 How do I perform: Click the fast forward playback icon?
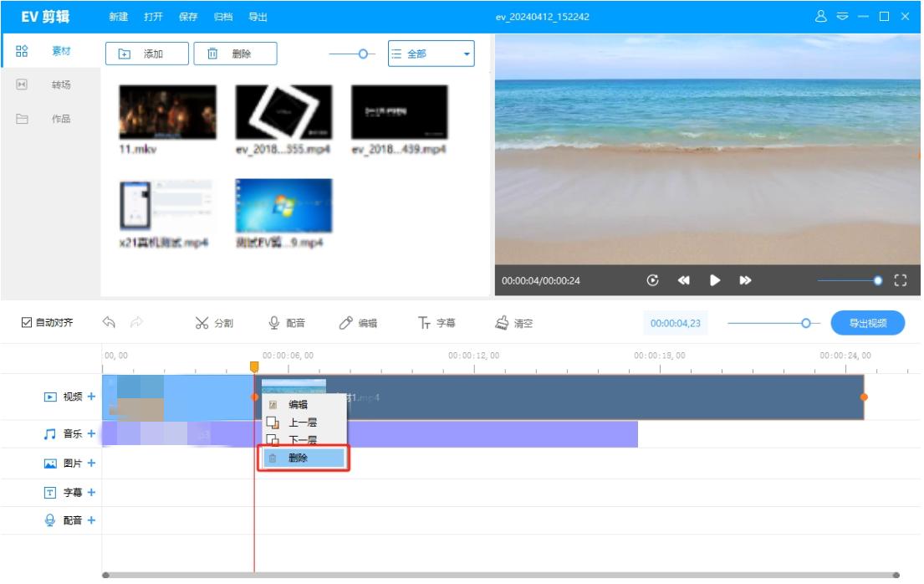[x=745, y=281]
